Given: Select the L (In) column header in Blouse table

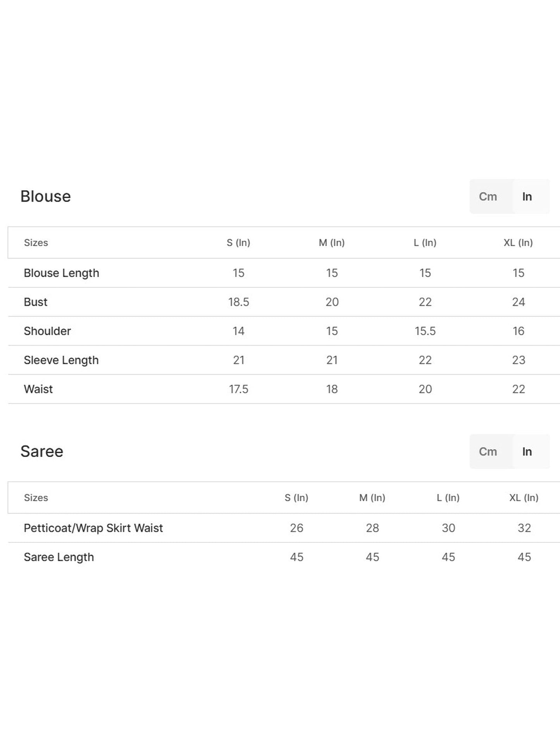Looking at the screenshot, I should pyautogui.click(x=425, y=243).
